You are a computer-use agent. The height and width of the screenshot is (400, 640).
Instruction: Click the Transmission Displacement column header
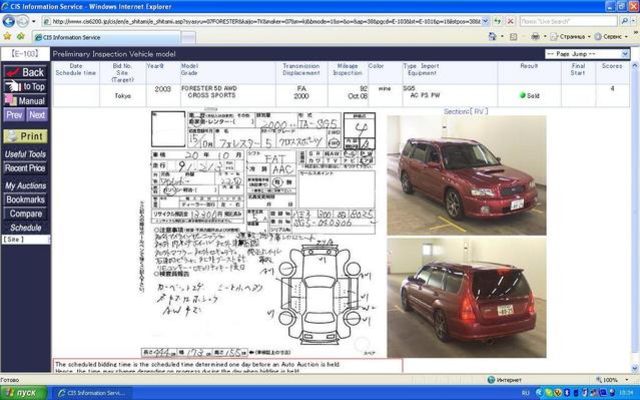coord(301,69)
